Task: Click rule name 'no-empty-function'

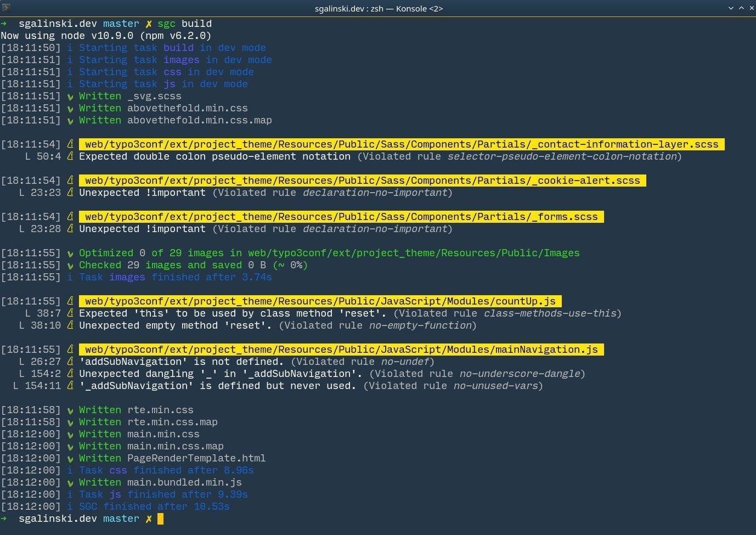Action: tap(420, 325)
